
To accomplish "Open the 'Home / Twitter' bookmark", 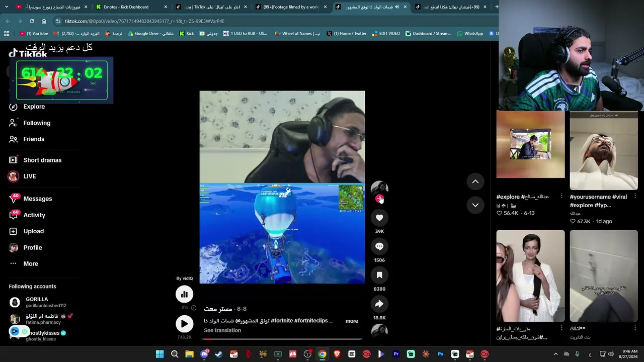I will click(x=346, y=34).
